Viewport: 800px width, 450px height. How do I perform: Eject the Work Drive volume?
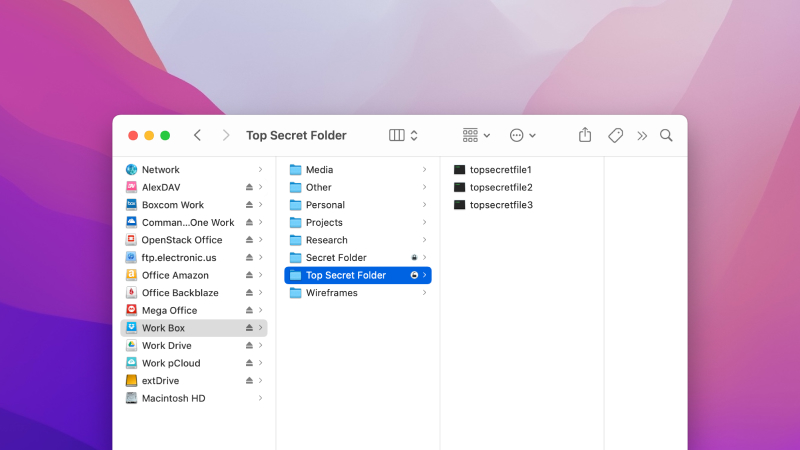[249, 345]
